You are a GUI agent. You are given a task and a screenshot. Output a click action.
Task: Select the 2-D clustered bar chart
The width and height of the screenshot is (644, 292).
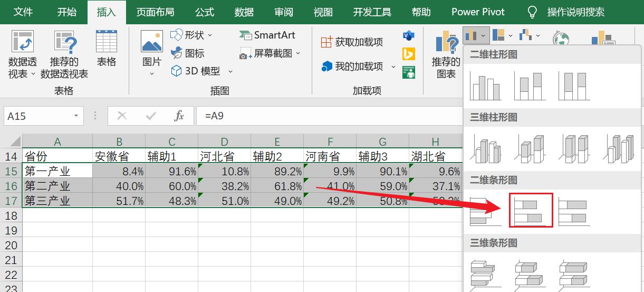click(x=486, y=211)
